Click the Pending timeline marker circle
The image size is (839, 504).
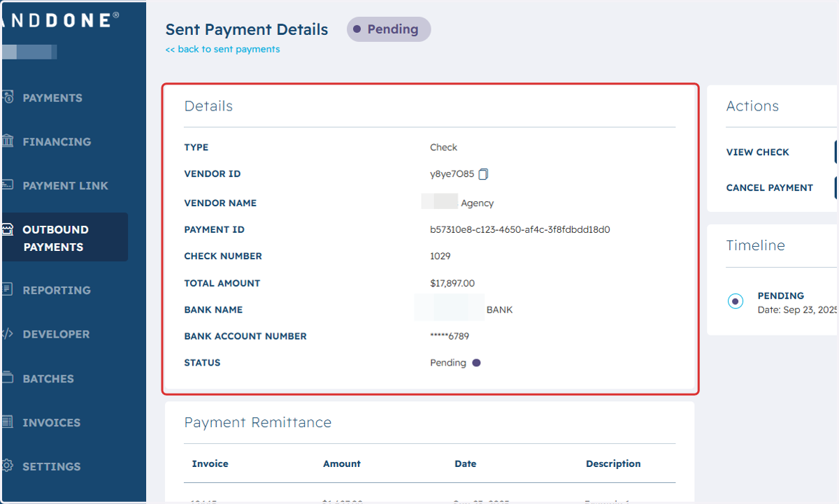coord(736,301)
